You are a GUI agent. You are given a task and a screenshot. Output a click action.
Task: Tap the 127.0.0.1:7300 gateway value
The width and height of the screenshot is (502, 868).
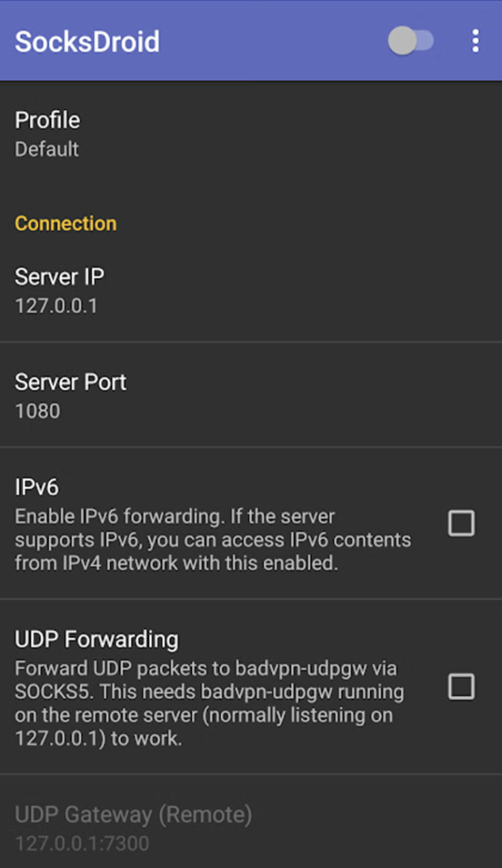(x=82, y=844)
